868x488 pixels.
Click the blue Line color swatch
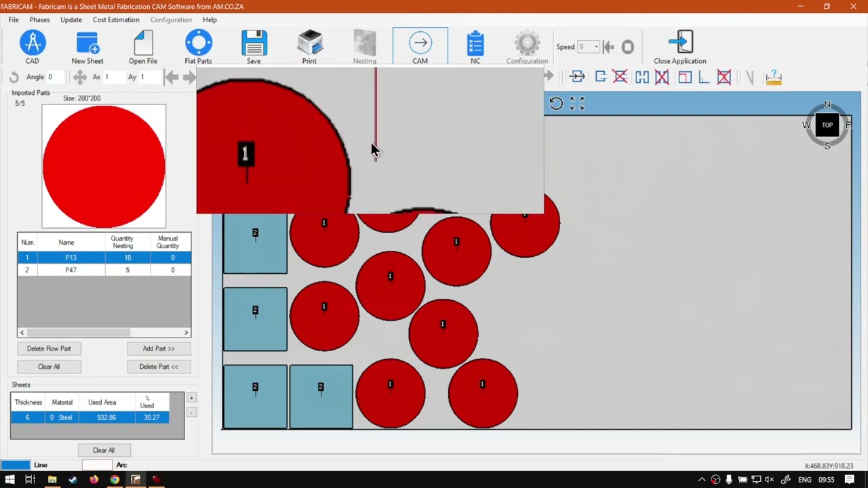[16, 465]
